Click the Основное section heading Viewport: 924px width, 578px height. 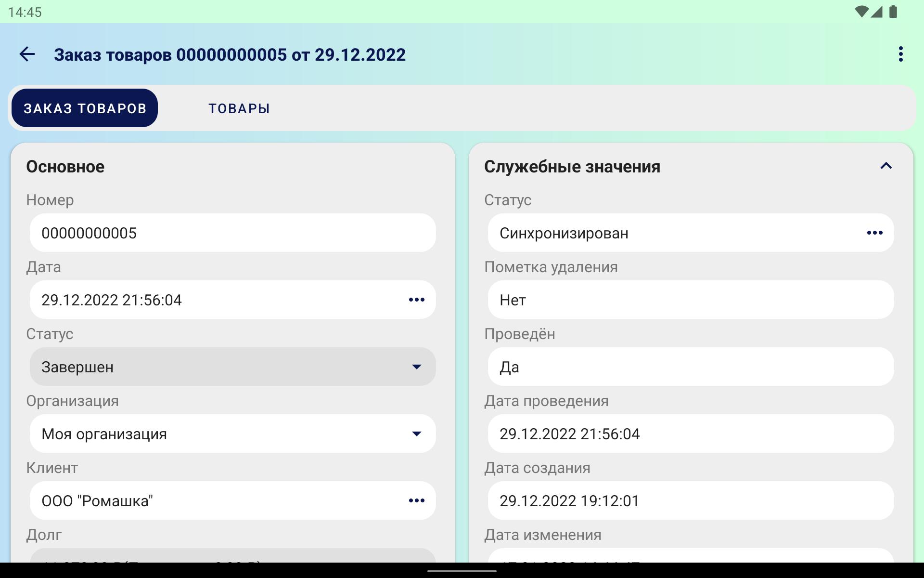point(65,167)
